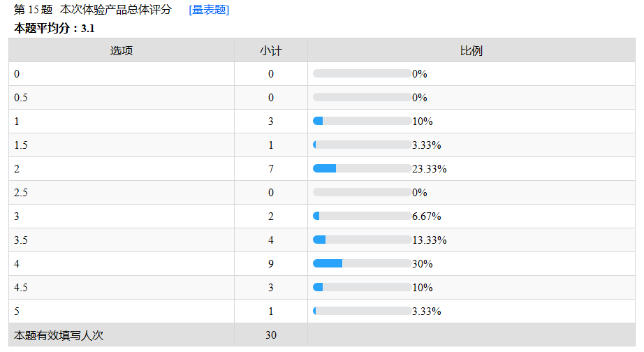
Task: Select the 2.5 option cell
Action: (21, 193)
